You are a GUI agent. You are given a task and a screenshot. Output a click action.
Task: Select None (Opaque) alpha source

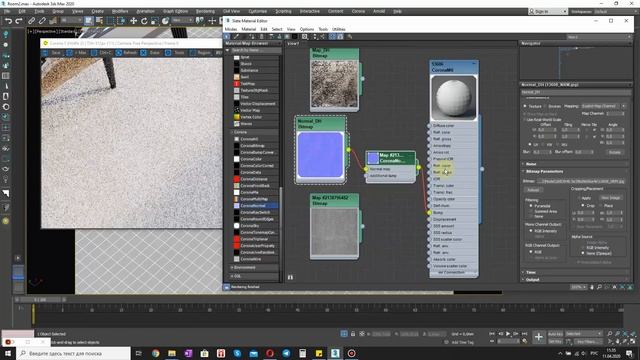(583, 253)
